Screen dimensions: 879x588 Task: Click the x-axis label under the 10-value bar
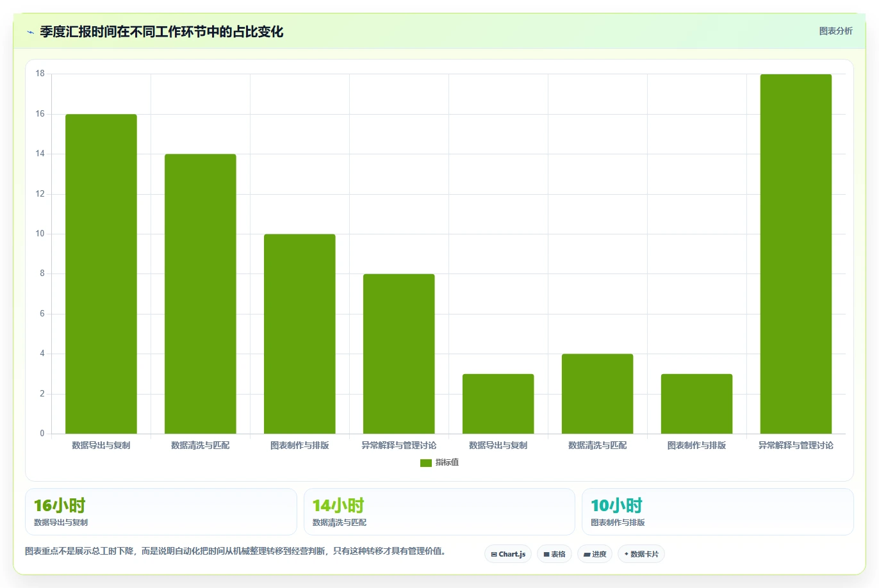300,445
